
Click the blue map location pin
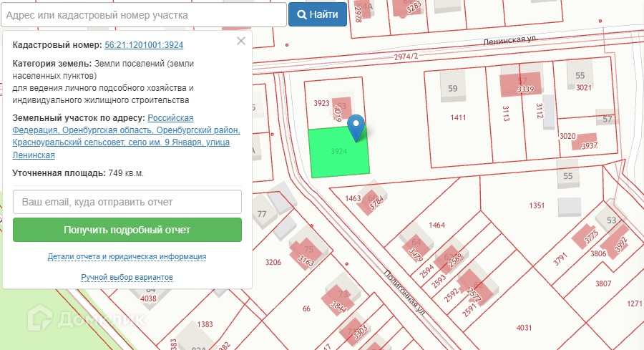coord(356,127)
